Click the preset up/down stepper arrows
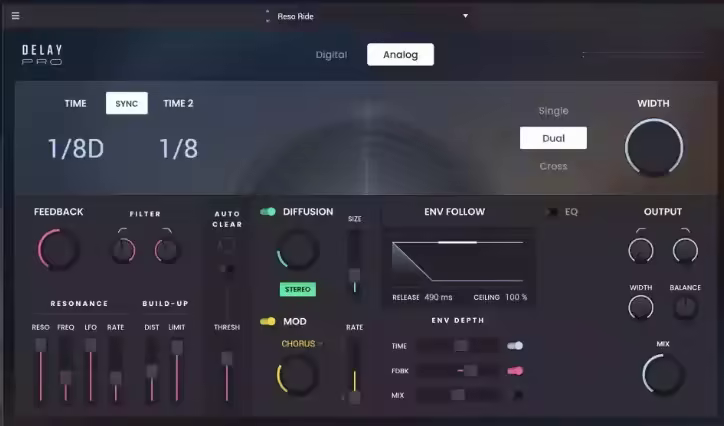The width and height of the screenshot is (724, 426). [x=267, y=16]
